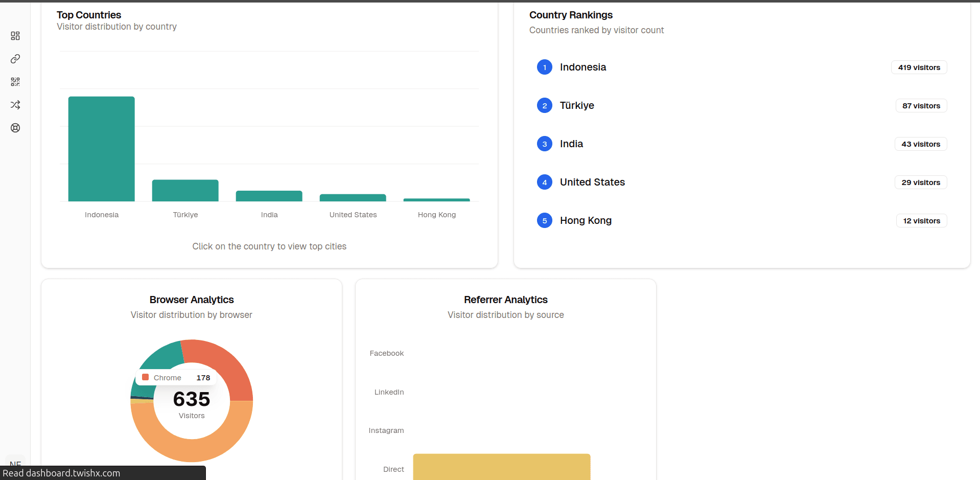The image size is (980, 480).
Task: Select the India bar in the chart
Action: pos(269,196)
